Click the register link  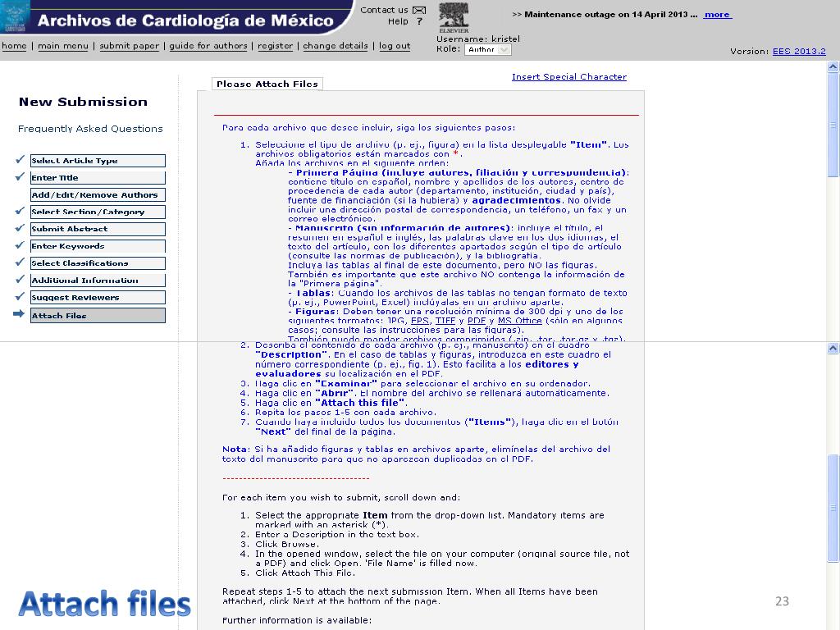(x=276, y=46)
